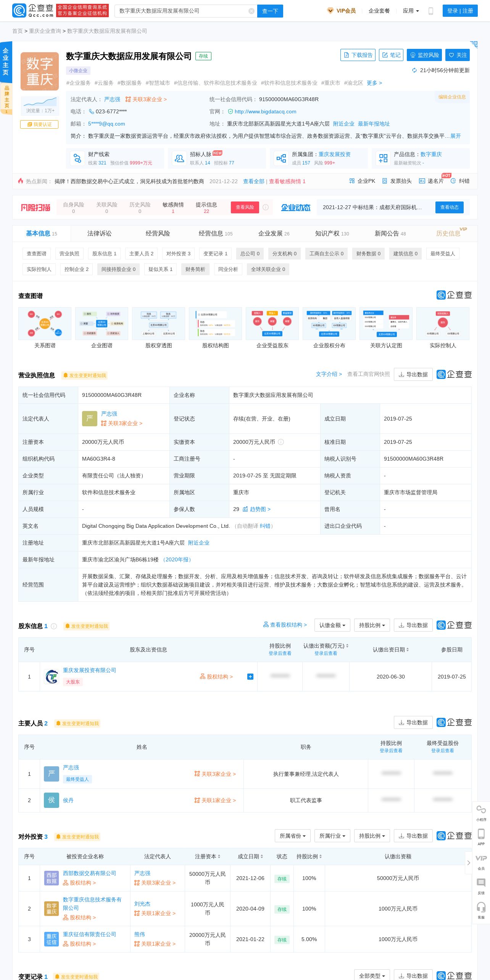The image size is (490, 980).
Task: Click 下载报告 button
Action: pos(358,55)
